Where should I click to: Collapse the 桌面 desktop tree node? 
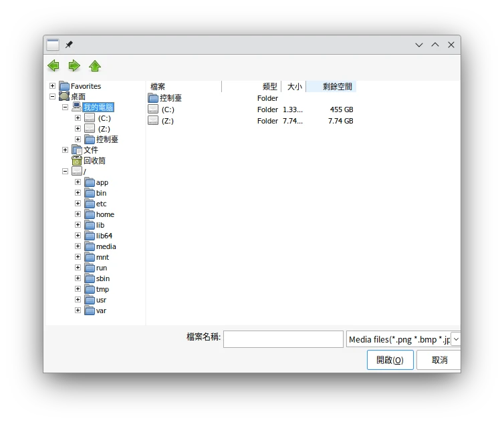pyautogui.click(x=53, y=97)
